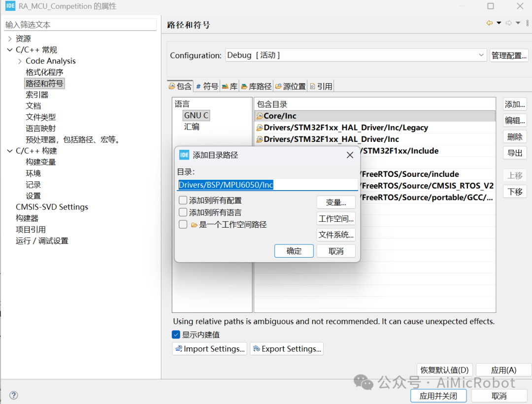Switch to the 引用 tab
The image size is (532, 404).
321,86
